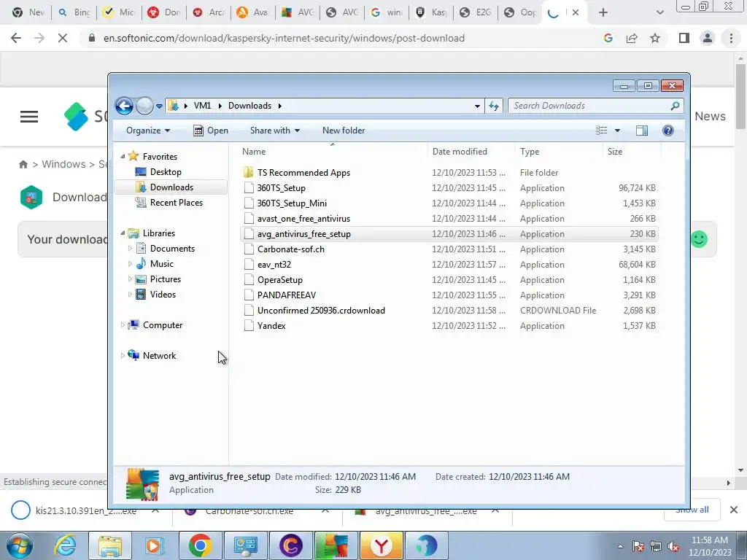
Task: Select Network in navigation pane
Action: [159, 356]
